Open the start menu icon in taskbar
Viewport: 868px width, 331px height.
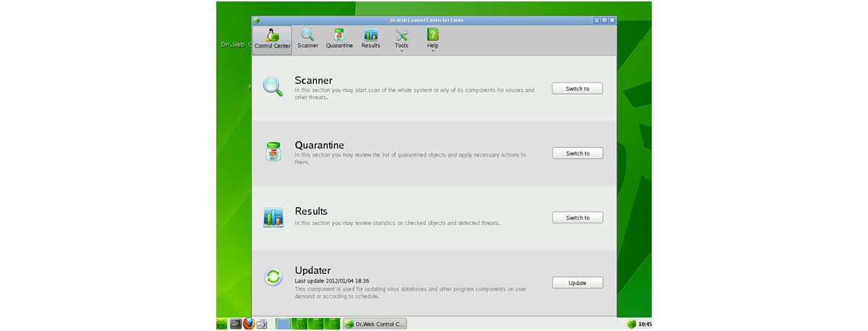click(222, 324)
